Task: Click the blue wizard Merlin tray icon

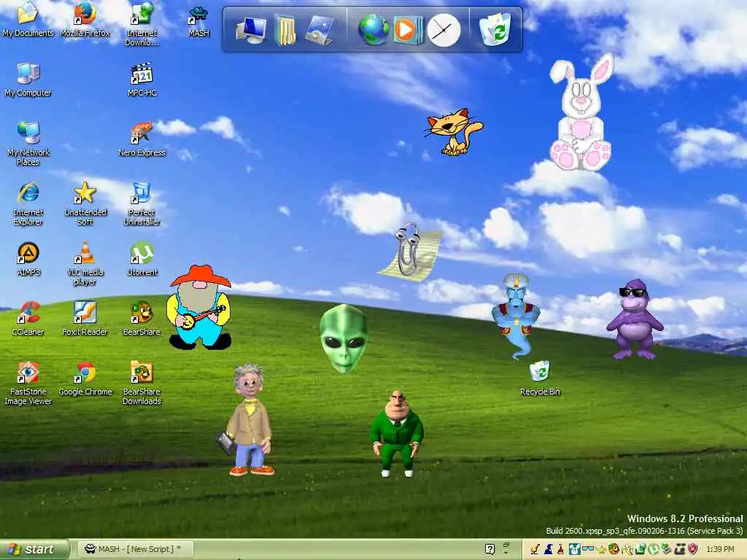Action: pyautogui.click(x=549, y=549)
